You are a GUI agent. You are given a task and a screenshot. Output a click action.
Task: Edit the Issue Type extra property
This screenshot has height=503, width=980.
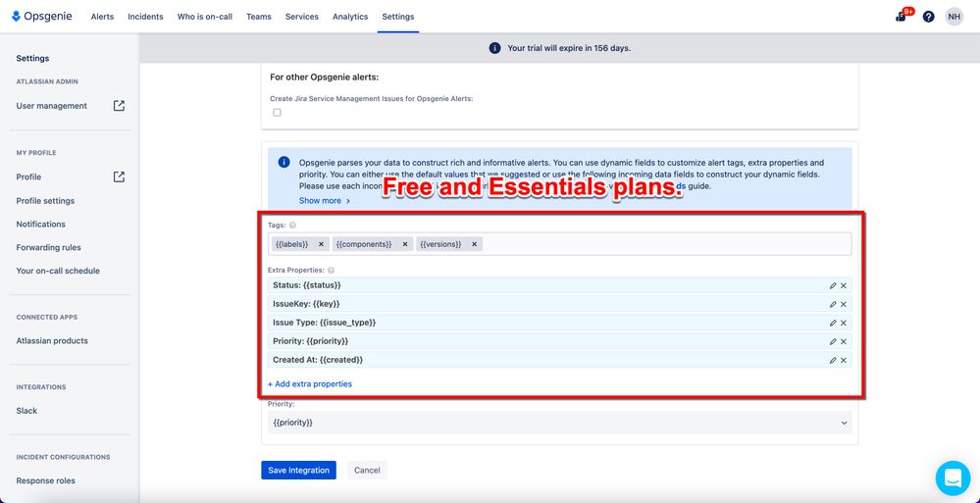pos(833,323)
